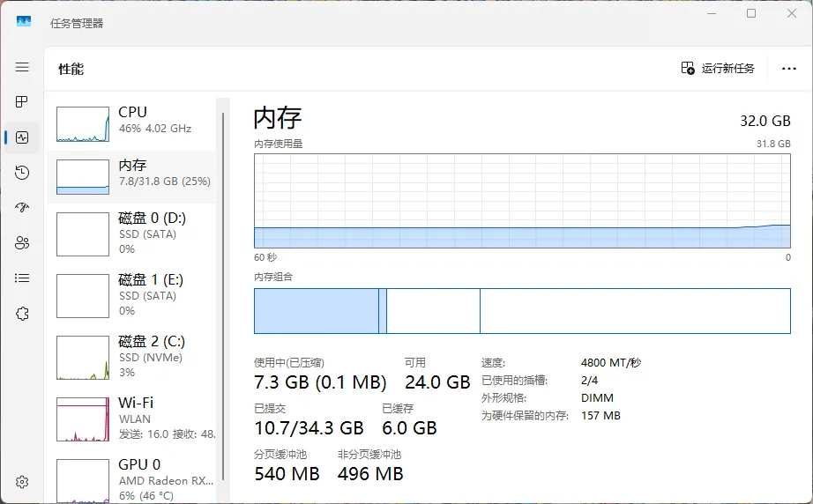Open the Startup apps page icon
This screenshot has width=813, height=504.
[x=22, y=208]
